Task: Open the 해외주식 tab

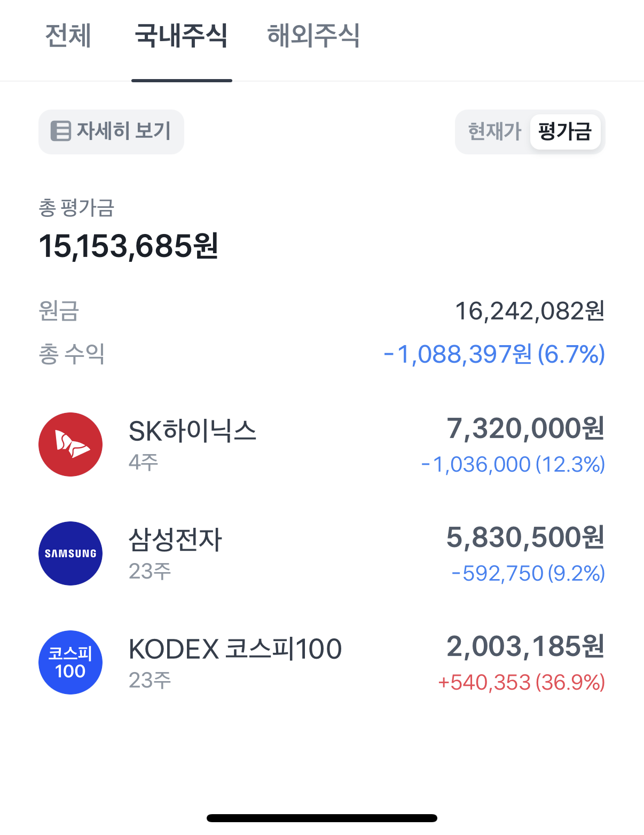Action: [313, 36]
